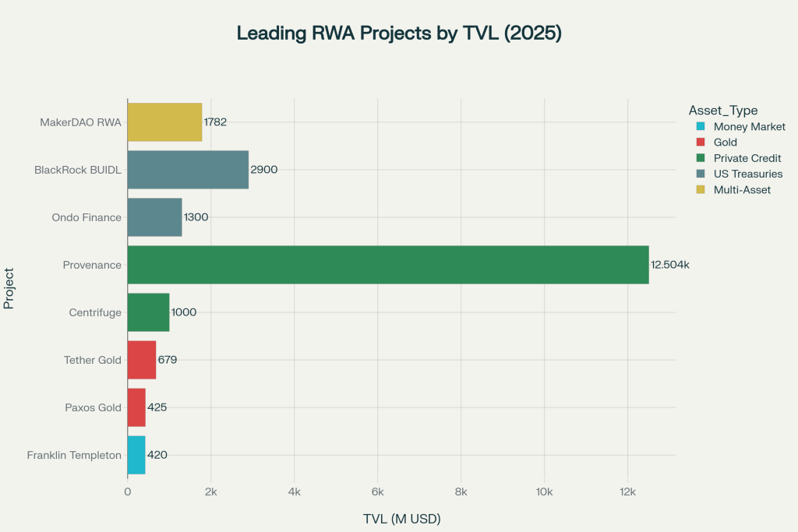Select the MakerDAO RWA yellow bar

[x=164, y=122]
